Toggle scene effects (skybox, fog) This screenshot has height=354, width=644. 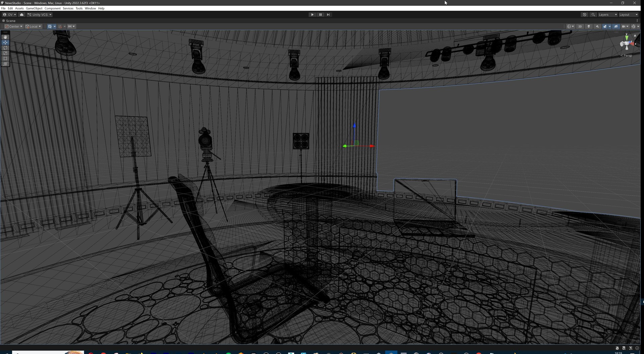coord(605,27)
